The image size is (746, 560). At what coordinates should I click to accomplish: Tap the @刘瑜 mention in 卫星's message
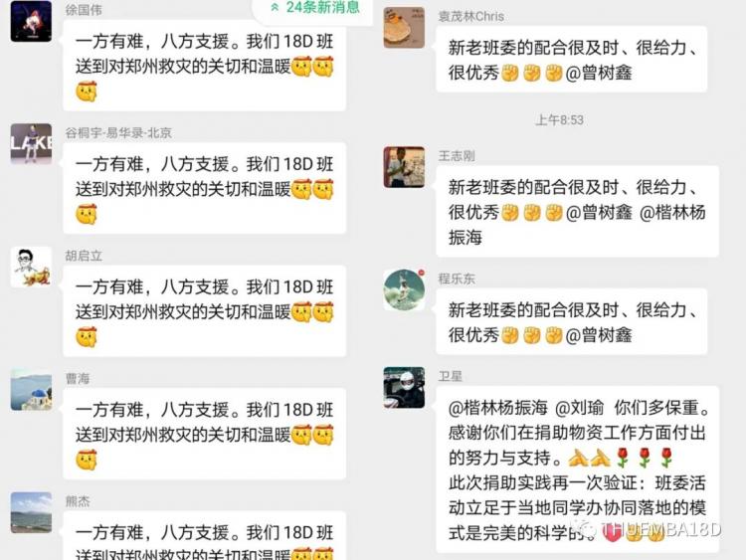coord(580,408)
